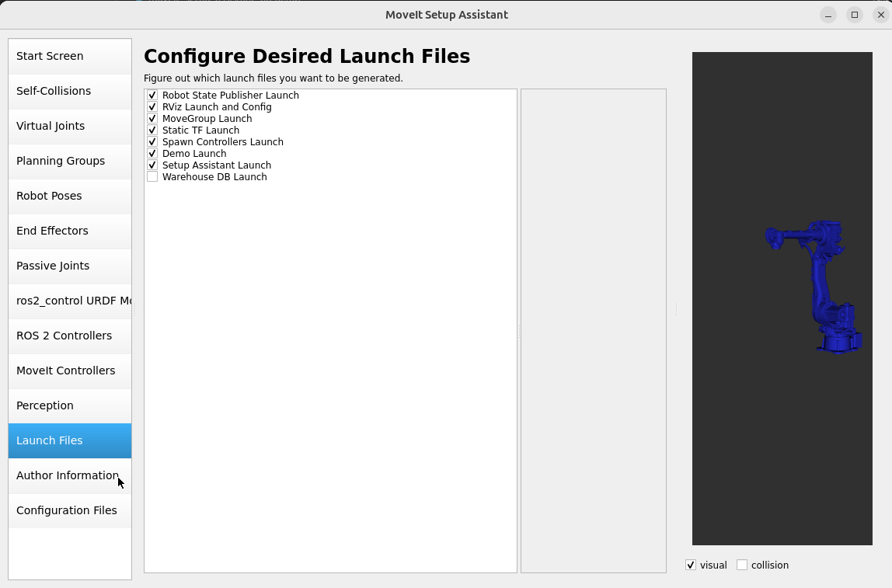Enable the Warehouse DB Launch checkbox

pos(152,177)
